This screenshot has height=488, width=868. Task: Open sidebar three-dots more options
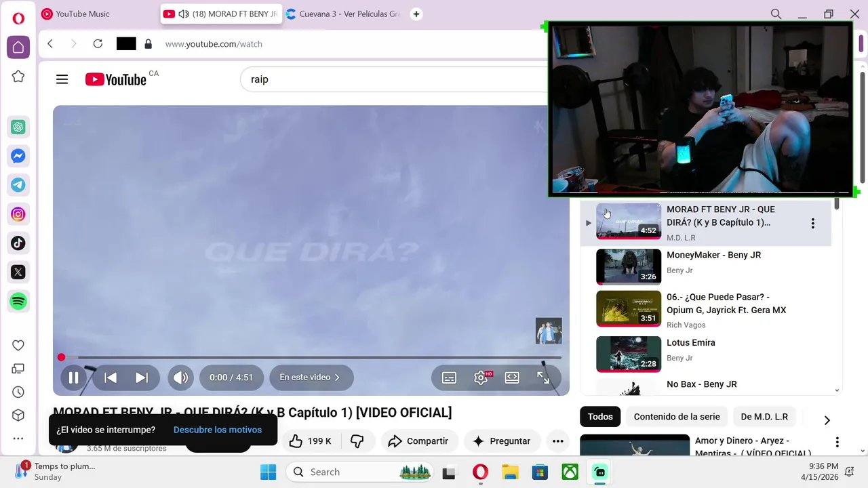[18, 439]
